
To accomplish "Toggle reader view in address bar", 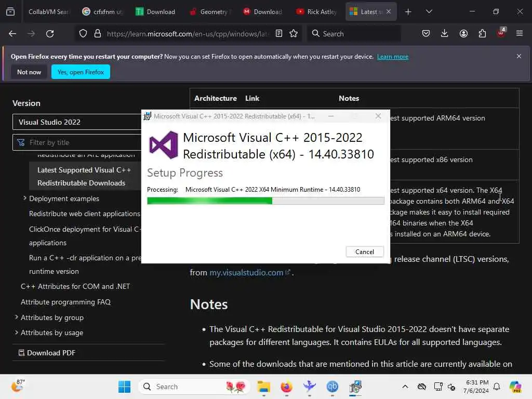I will (x=279, y=34).
